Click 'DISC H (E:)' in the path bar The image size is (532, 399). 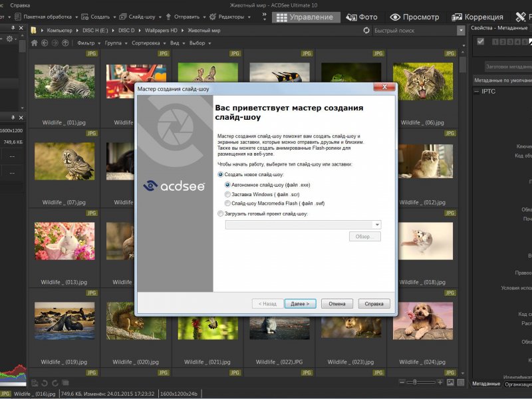95,31
